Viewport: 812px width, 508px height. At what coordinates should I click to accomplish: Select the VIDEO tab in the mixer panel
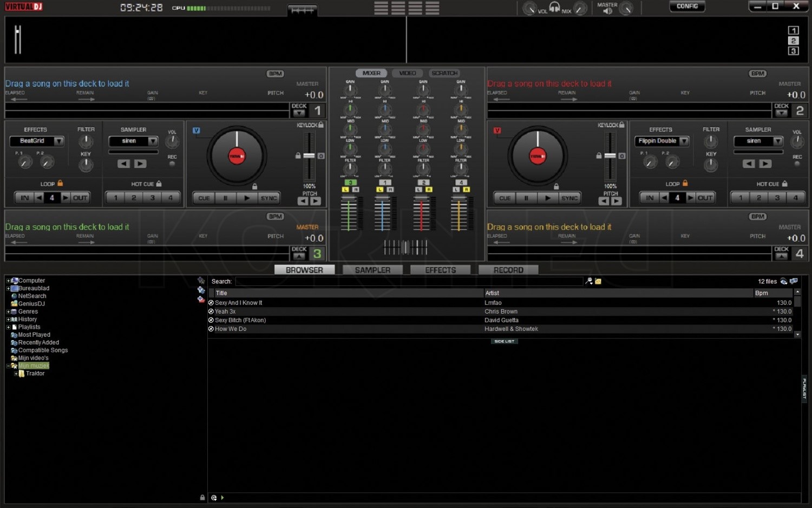pos(408,73)
